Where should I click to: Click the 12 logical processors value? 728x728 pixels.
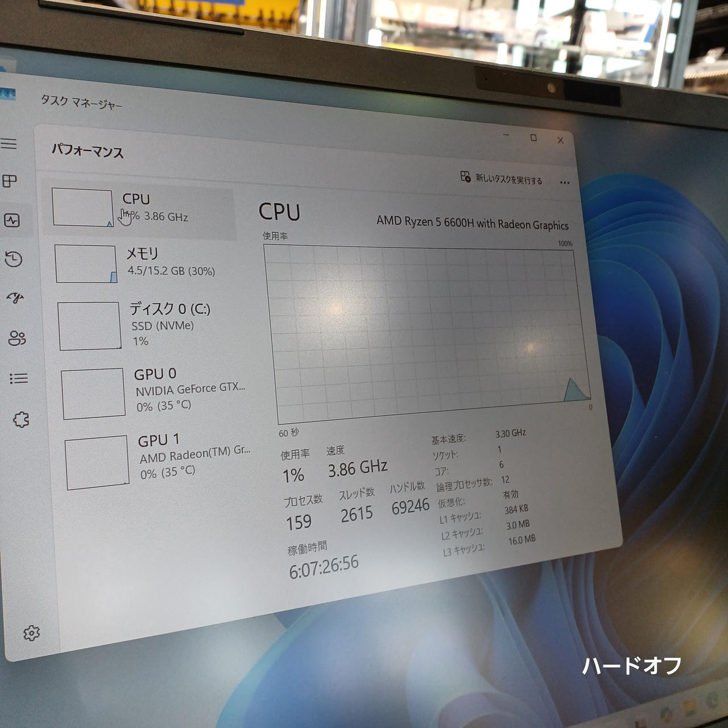pyautogui.click(x=505, y=479)
